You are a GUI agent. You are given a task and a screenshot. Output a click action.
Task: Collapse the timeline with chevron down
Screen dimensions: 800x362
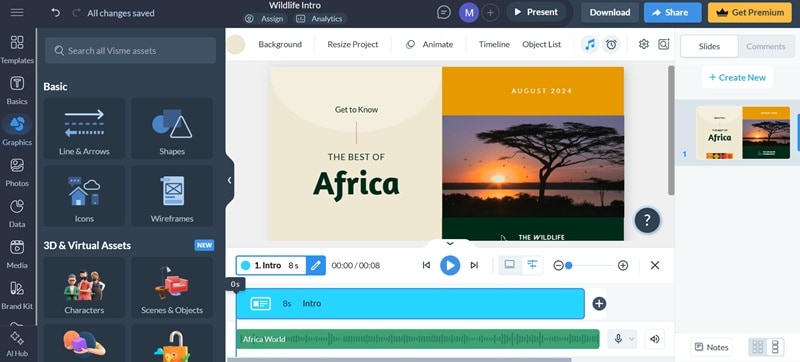[x=449, y=243]
